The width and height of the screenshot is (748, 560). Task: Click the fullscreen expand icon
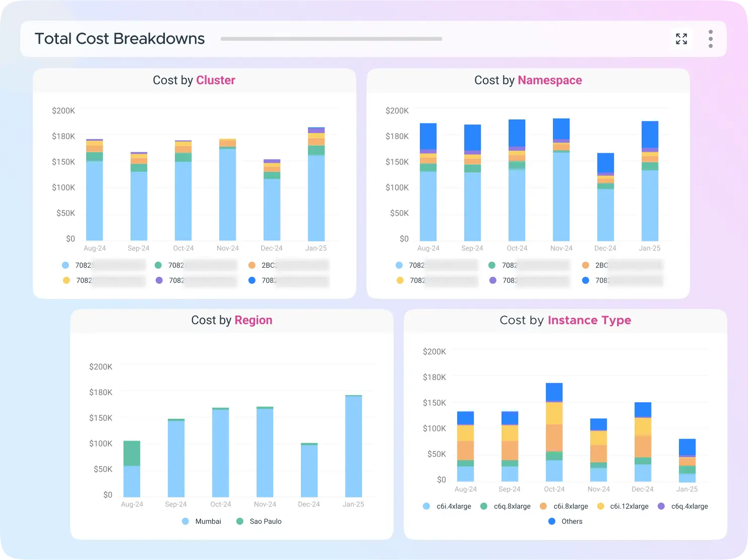(681, 39)
